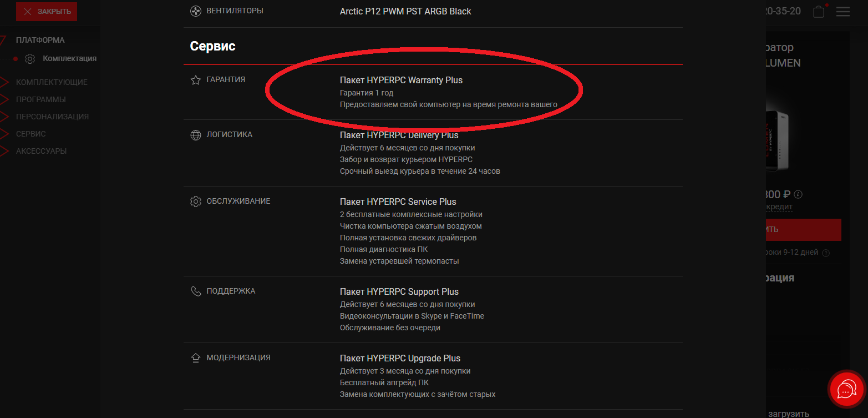Image resolution: width=868 pixels, height=418 pixels.
Task: Click the gear icon beside ОБСЛУЖИВАНИЕ
Action: [x=195, y=202]
